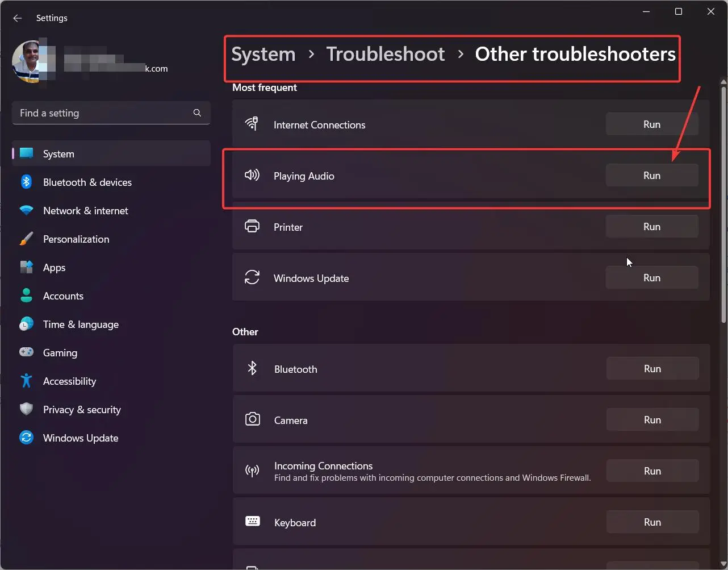Select System in the sidebar
The height and width of the screenshot is (570, 728).
tap(111, 153)
